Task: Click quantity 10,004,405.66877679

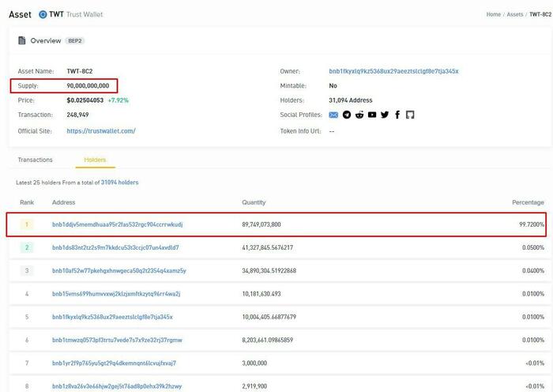Action: (x=269, y=317)
